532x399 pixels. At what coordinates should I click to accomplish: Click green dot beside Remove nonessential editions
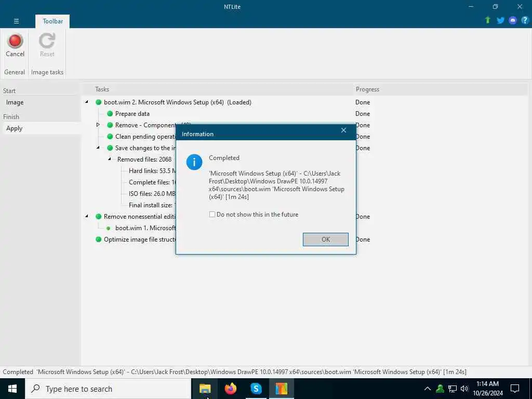click(98, 217)
